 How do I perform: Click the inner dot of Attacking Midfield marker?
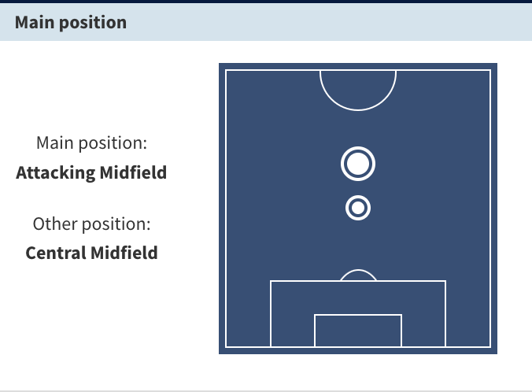point(358,164)
